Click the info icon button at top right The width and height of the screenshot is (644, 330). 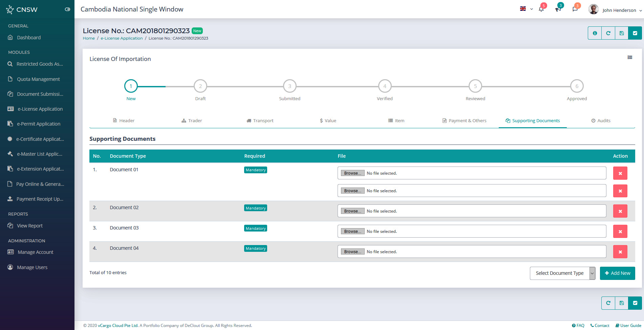point(595,33)
